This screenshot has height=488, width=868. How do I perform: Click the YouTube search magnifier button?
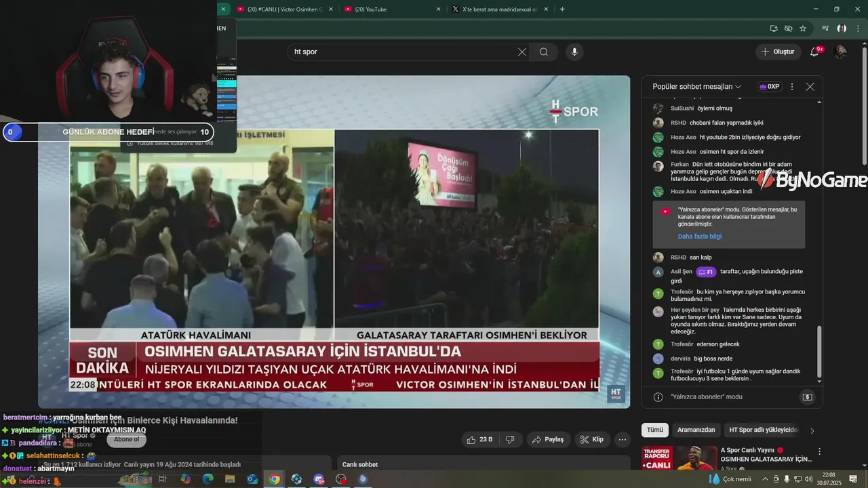pyautogui.click(x=544, y=52)
